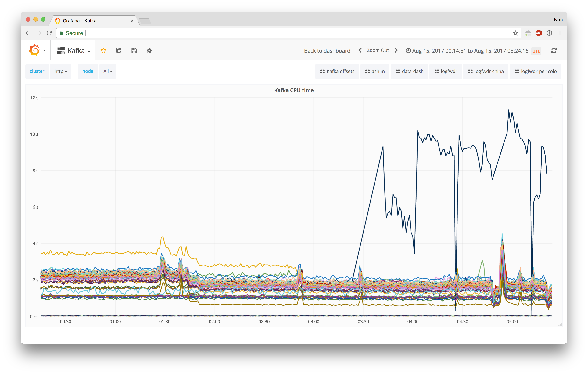The width and height of the screenshot is (588, 374).
Task: Open the logfwdr china dashboard link
Action: [x=486, y=71]
